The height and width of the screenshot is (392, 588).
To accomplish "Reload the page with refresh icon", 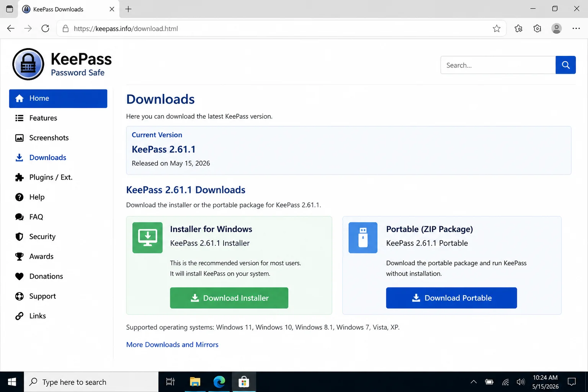I will [45, 28].
